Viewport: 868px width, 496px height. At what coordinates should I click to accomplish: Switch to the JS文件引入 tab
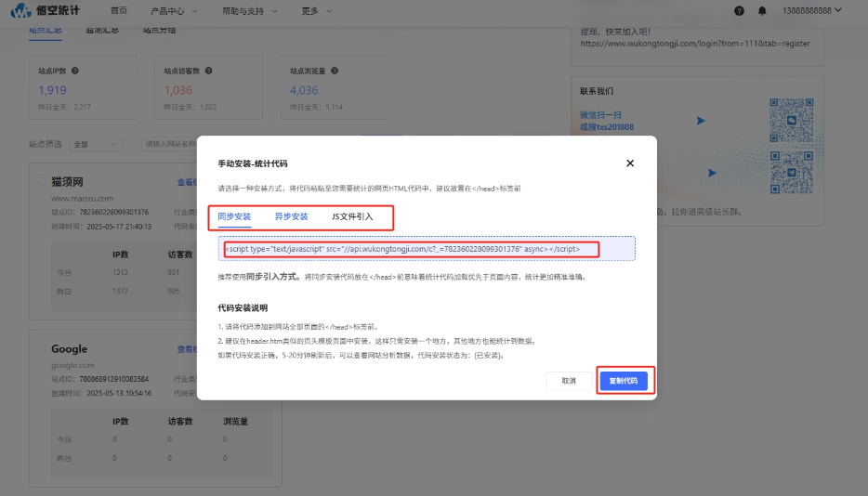352,216
